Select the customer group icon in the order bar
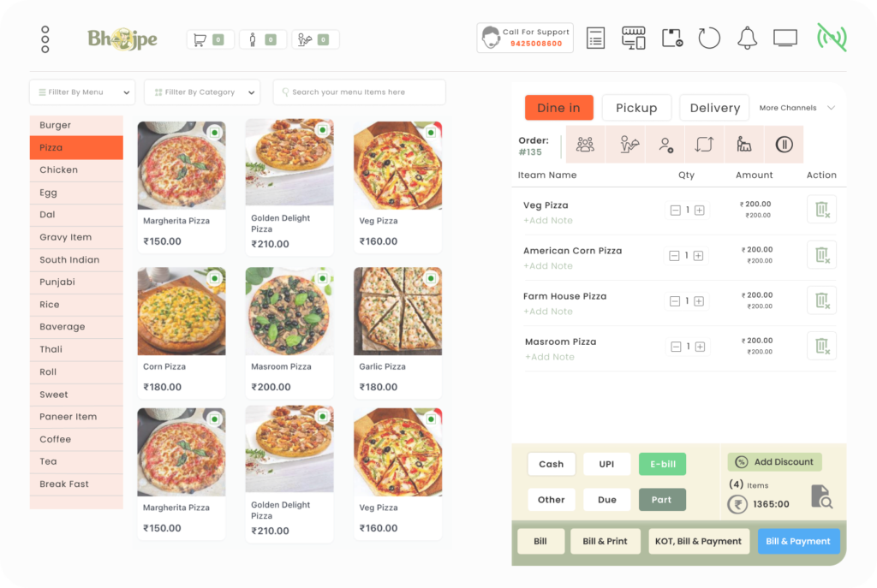The image size is (877, 588). pos(585,144)
